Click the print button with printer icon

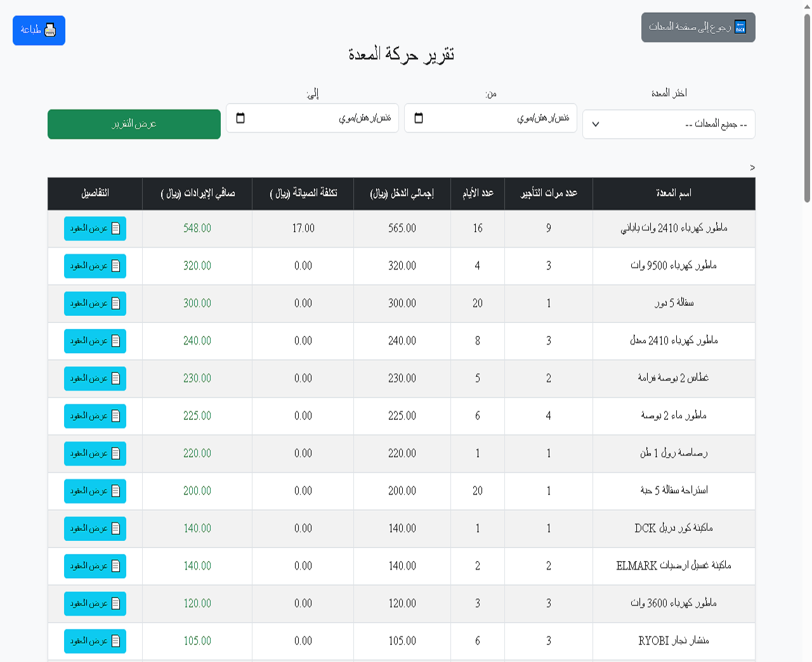point(39,30)
